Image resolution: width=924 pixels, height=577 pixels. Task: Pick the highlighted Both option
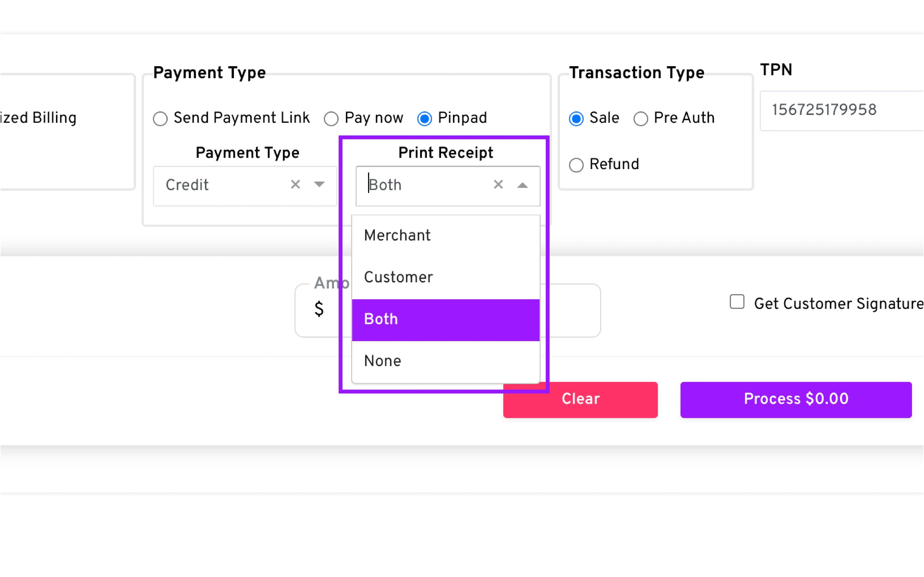[x=445, y=320]
